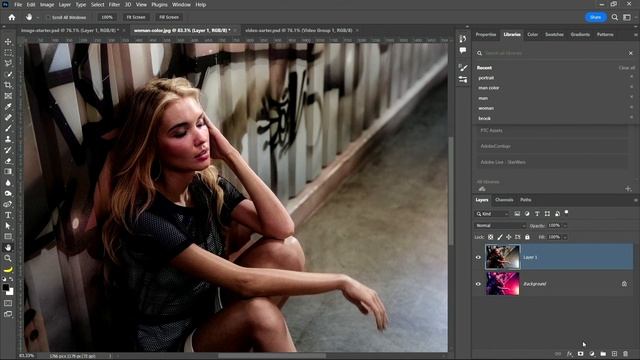Add a layer mask
This screenshot has width=640, height=360.
pos(580,354)
